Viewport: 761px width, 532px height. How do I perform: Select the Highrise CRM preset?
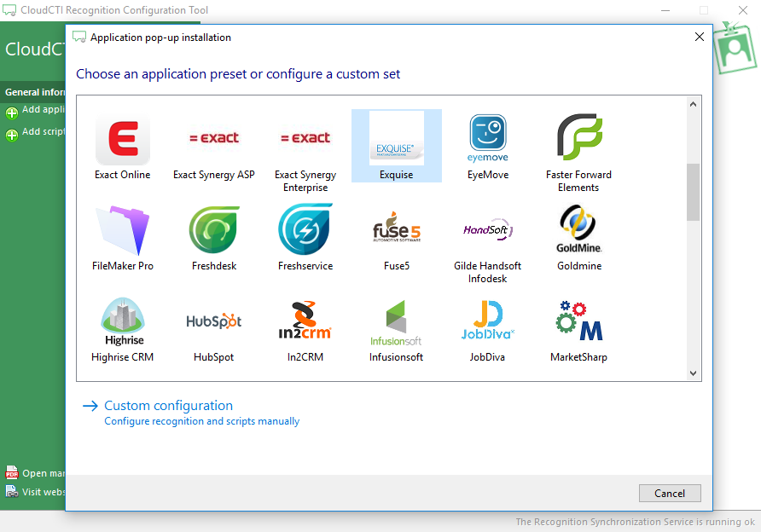(122, 330)
